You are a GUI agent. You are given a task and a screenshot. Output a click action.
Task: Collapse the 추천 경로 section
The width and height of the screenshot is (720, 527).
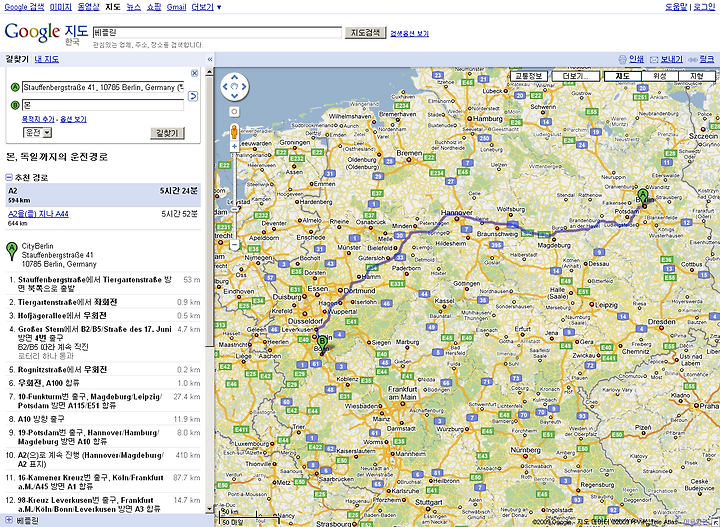click(x=9, y=177)
